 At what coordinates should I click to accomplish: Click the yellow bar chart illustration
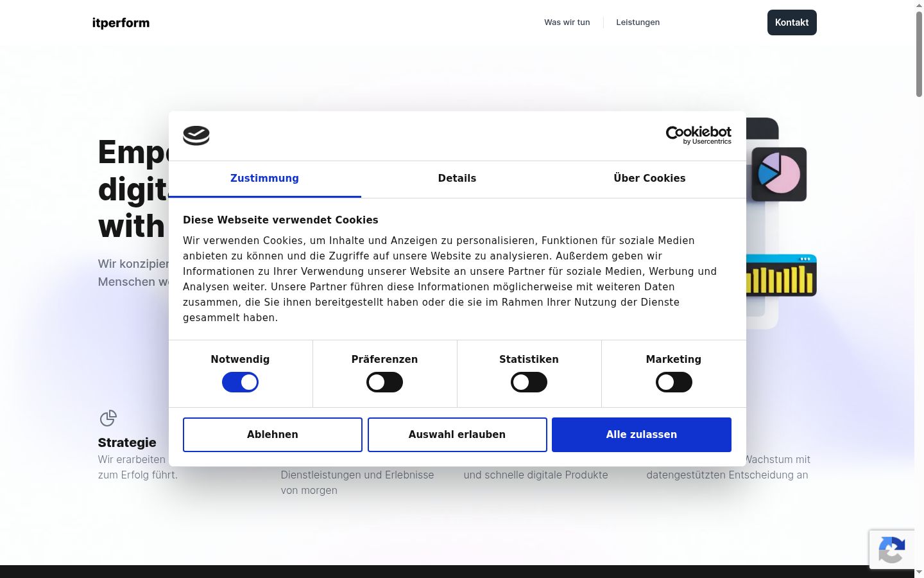(x=782, y=276)
